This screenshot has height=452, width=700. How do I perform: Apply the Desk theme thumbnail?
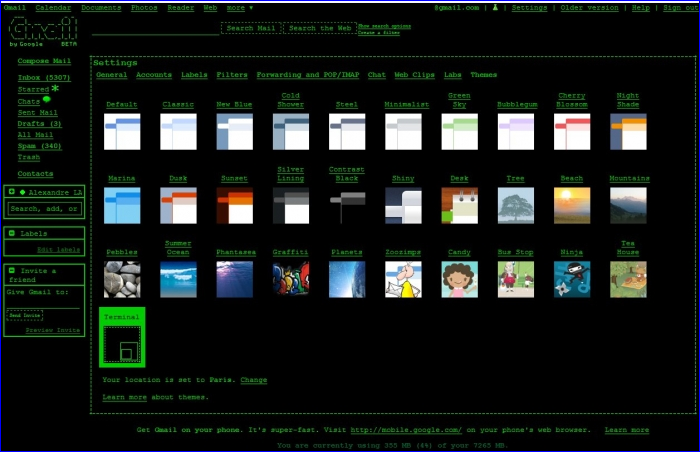tap(459, 205)
